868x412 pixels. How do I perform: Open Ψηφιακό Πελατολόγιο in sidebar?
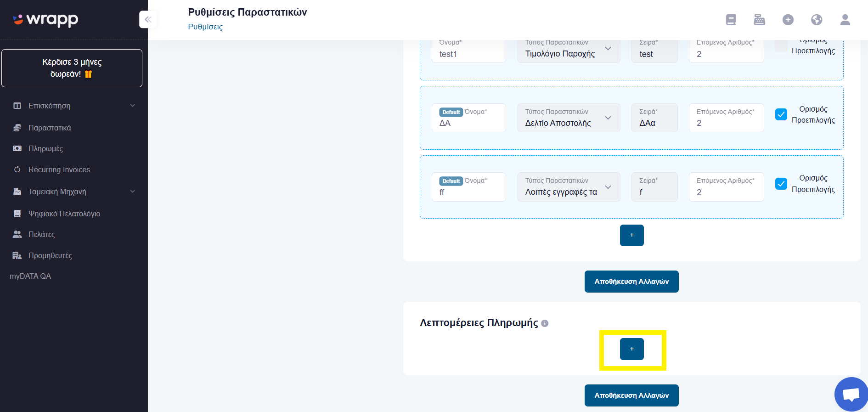coord(64,214)
